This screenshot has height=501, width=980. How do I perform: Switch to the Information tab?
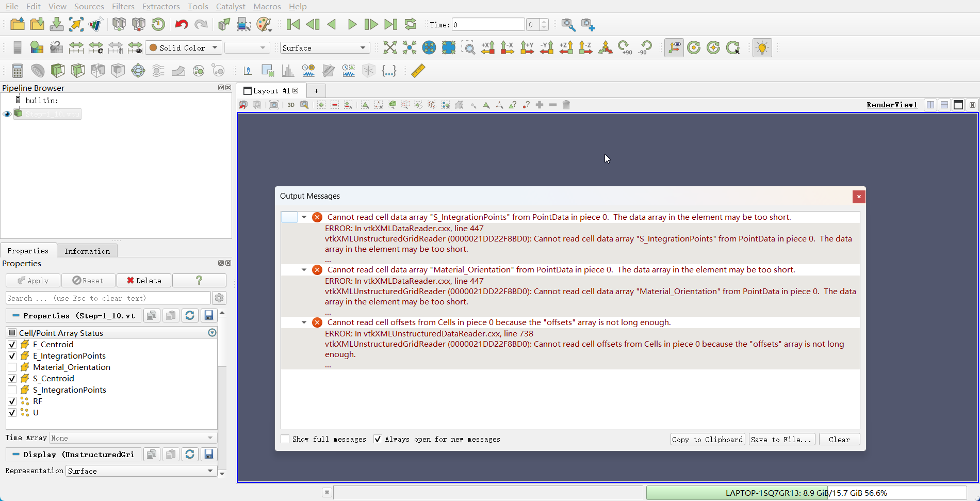[x=87, y=251]
